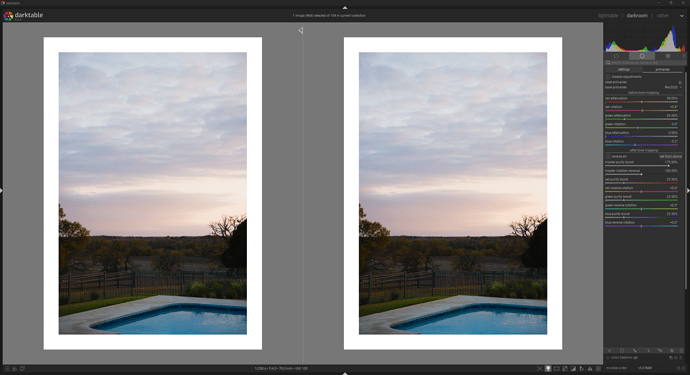Adjust the master purity boost slider

point(641,164)
